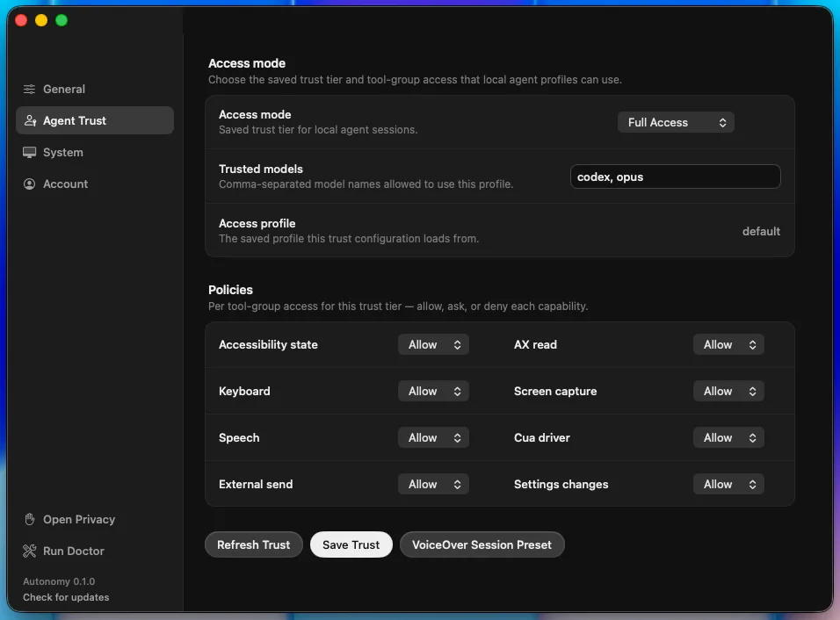Open the Screen capture policy dropdown
Screen dimensions: 840x620
tap(728, 392)
